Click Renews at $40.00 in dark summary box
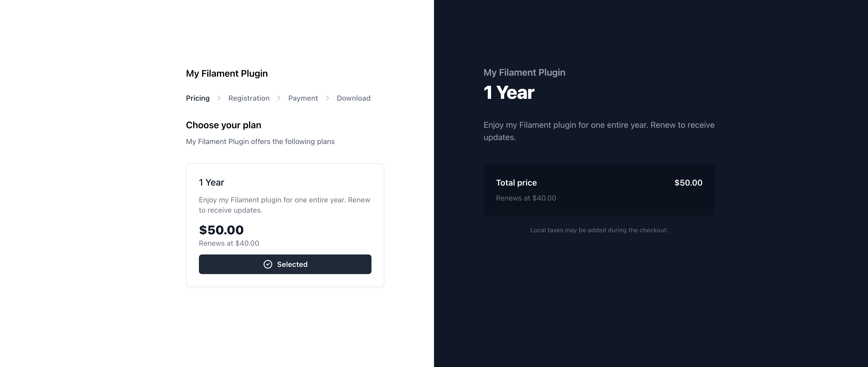The height and width of the screenshot is (367, 868). coord(526,198)
